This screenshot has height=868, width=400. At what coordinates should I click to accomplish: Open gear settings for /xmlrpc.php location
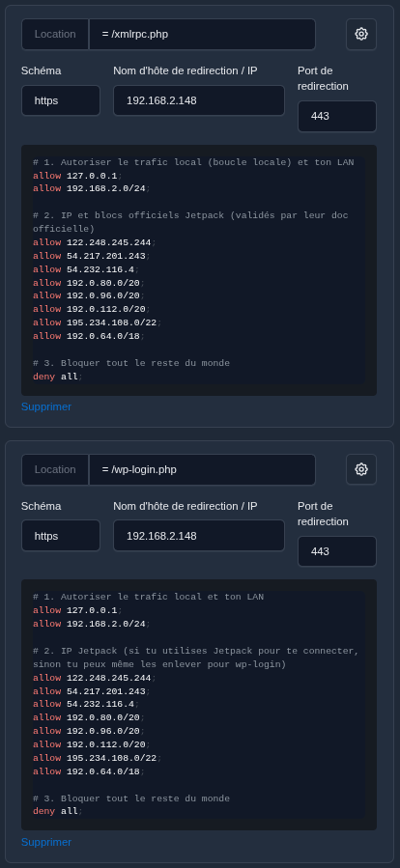(361, 35)
